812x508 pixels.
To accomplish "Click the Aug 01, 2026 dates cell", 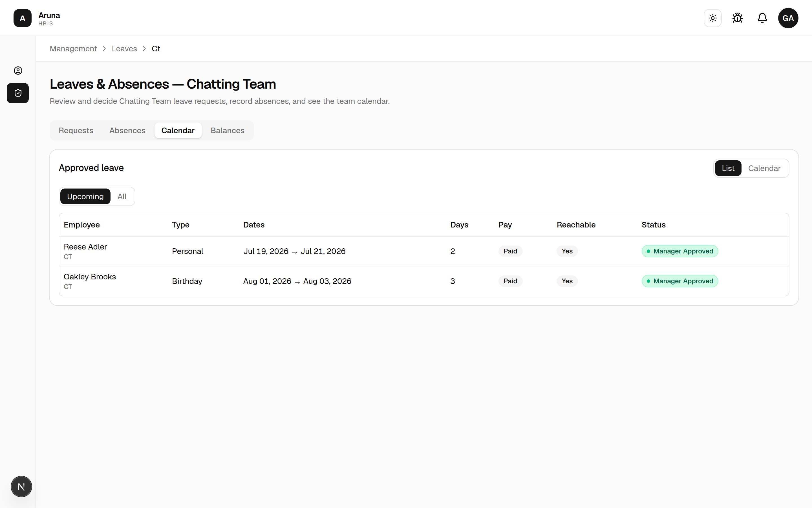I will click(297, 281).
